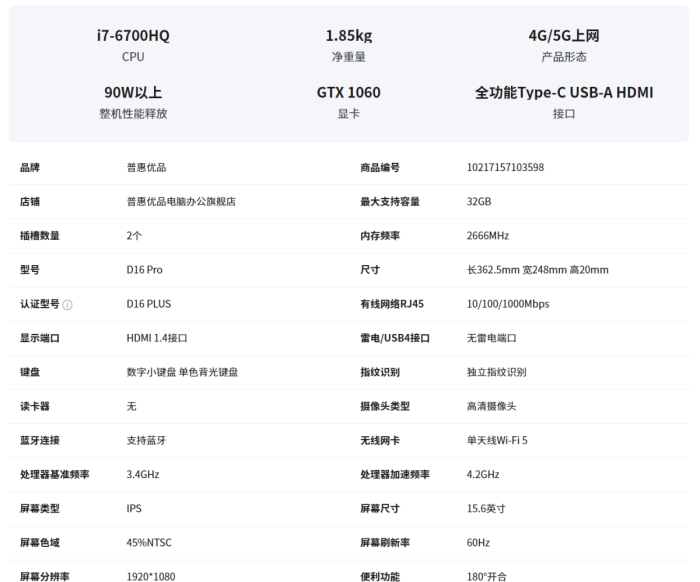The width and height of the screenshot is (700, 582).
Task: Select the 1.85kg net weight value
Action: [x=349, y=36]
